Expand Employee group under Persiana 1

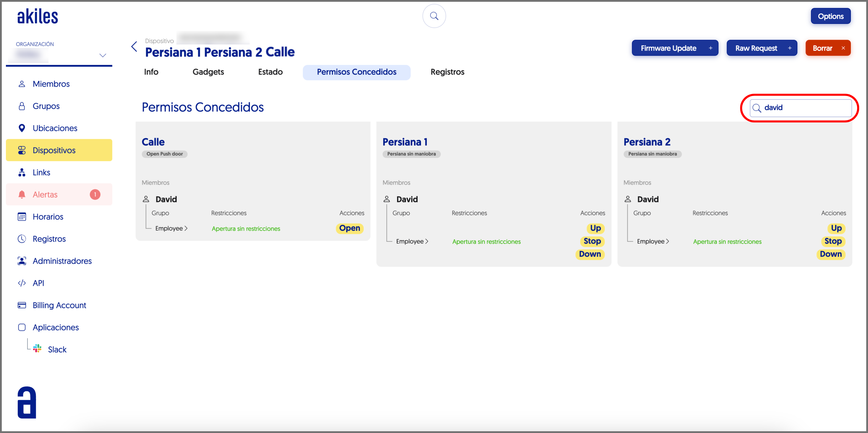pyautogui.click(x=412, y=241)
